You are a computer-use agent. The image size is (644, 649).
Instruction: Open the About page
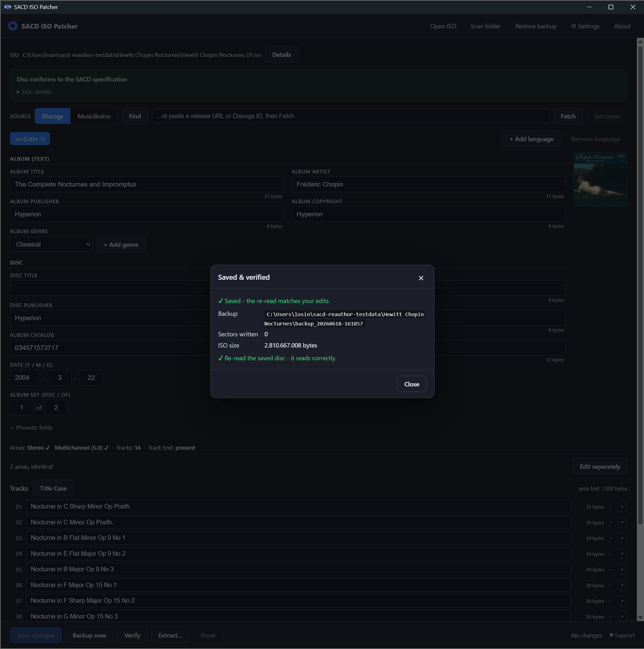pos(622,26)
